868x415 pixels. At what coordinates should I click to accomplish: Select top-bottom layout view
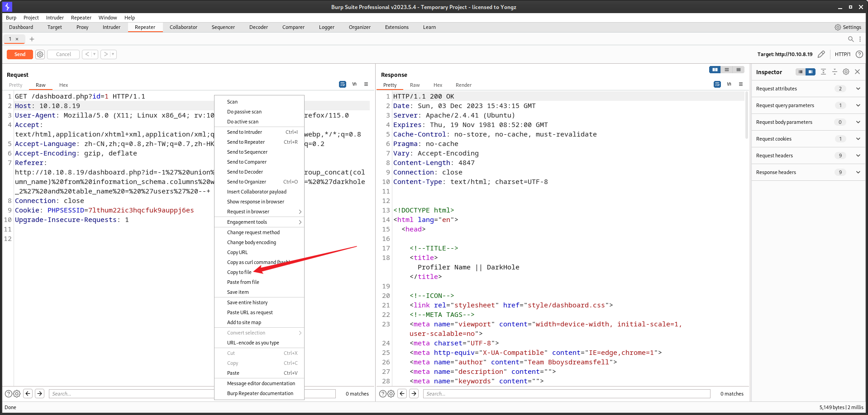coord(727,70)
